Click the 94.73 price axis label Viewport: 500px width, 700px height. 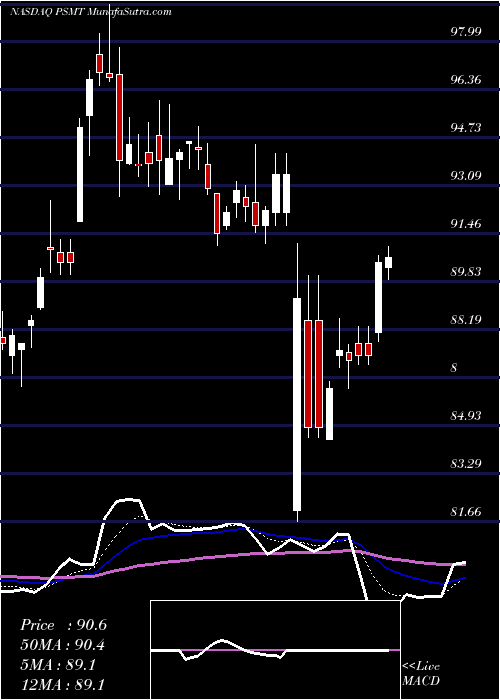coord(466,128)
